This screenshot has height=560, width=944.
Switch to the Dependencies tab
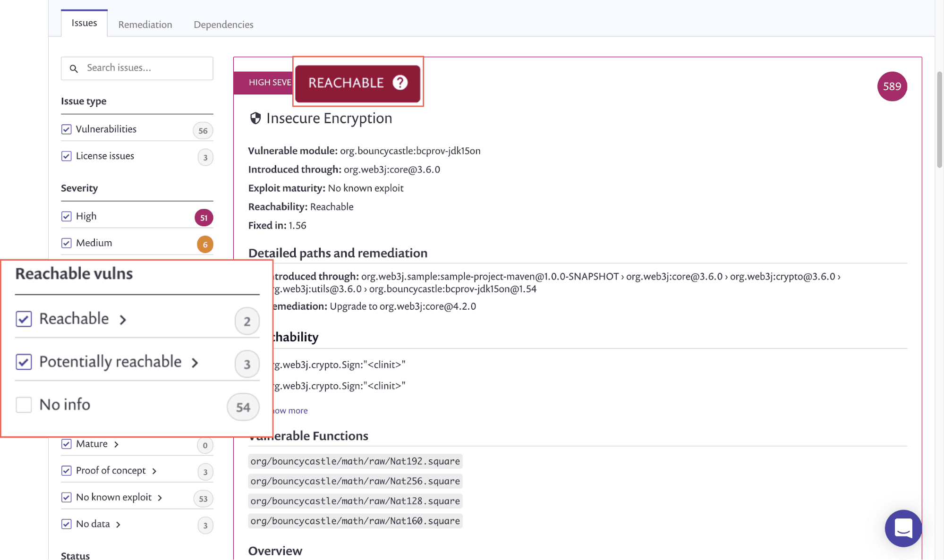coord(223,25)
